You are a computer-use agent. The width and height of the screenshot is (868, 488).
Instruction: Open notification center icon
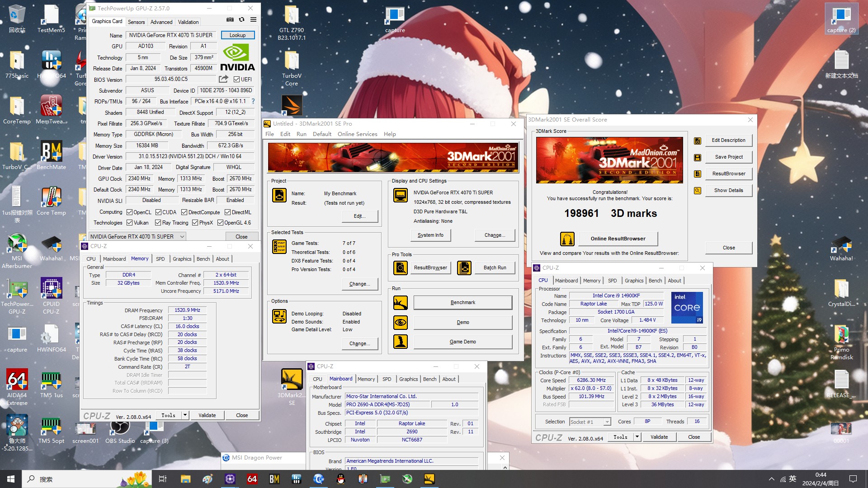pos(853,479)
